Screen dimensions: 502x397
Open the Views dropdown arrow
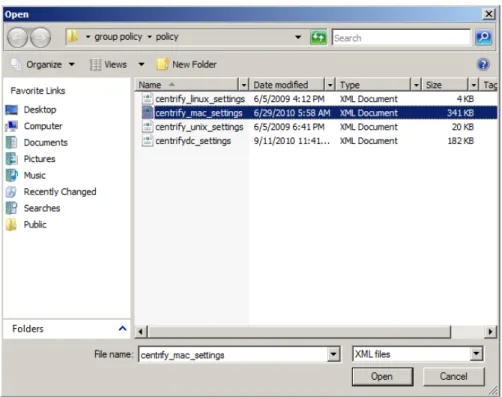[141, 64]
